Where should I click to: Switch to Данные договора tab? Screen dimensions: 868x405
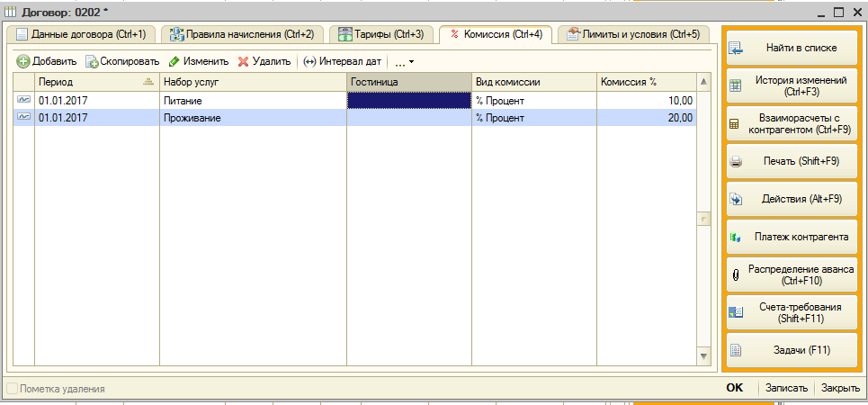pyautogui.click(x=82, y=34)
